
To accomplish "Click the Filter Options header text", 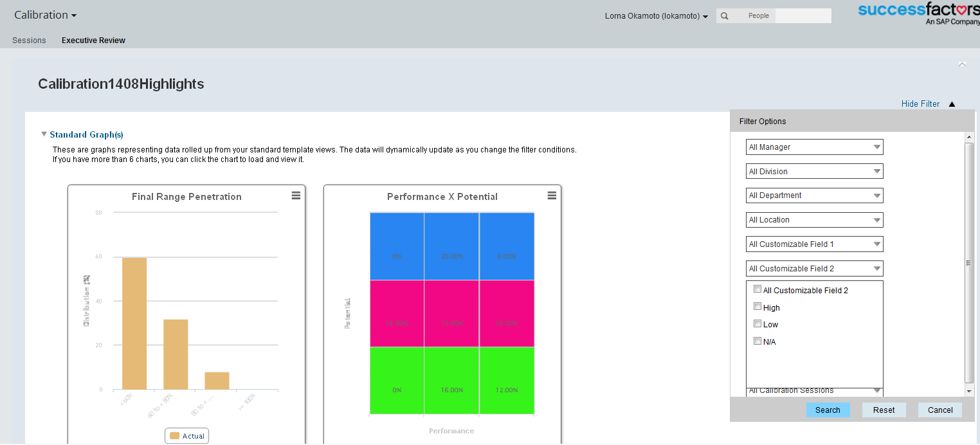I will (763, 122).
